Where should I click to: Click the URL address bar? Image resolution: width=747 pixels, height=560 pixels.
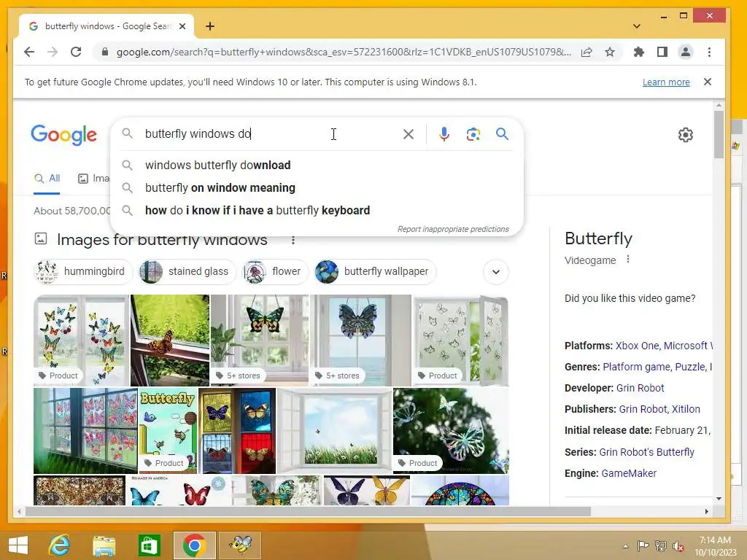tap(343, 52)
